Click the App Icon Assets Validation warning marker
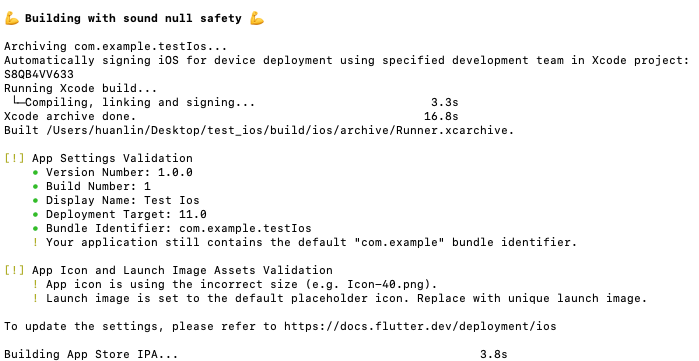Image resolution: width=699 pixels, height=361 pixels. pyautogui.click(x=14, y=270)
